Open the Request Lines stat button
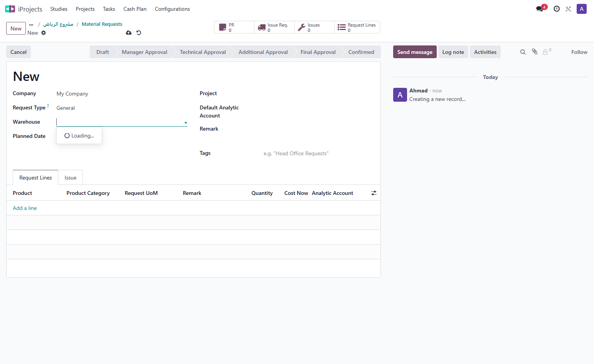 [x=357, y=27]
